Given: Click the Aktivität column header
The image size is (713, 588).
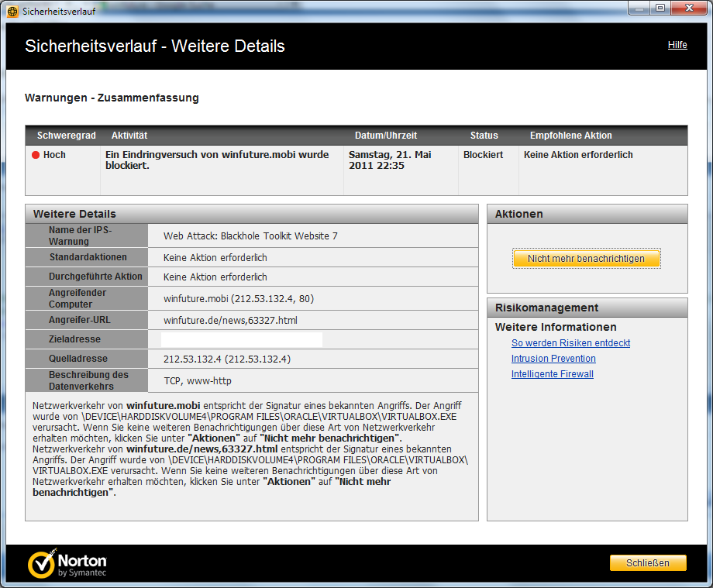Looking at the screenshot, I should 129,136.
